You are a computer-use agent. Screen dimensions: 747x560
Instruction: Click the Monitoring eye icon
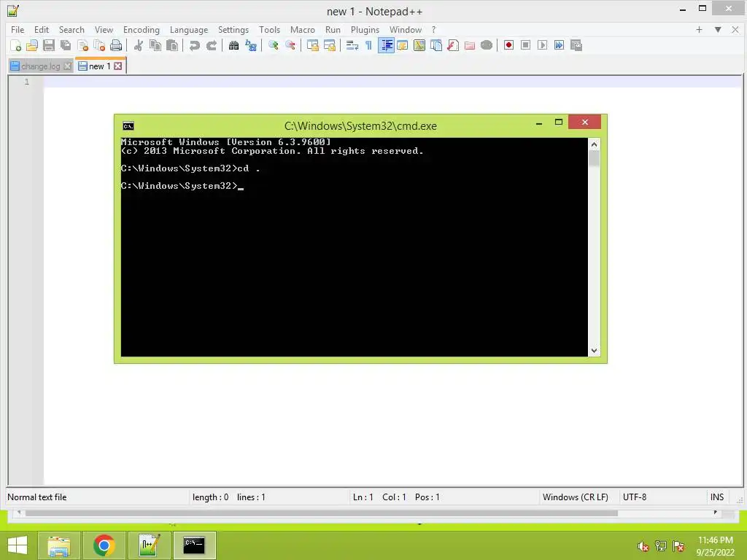coord(487,45)
